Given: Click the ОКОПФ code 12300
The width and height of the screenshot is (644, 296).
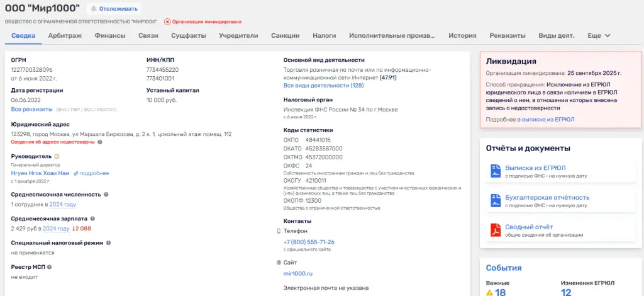Looking at the screenshot, I should pyautogui.click(x=313, y=201).
